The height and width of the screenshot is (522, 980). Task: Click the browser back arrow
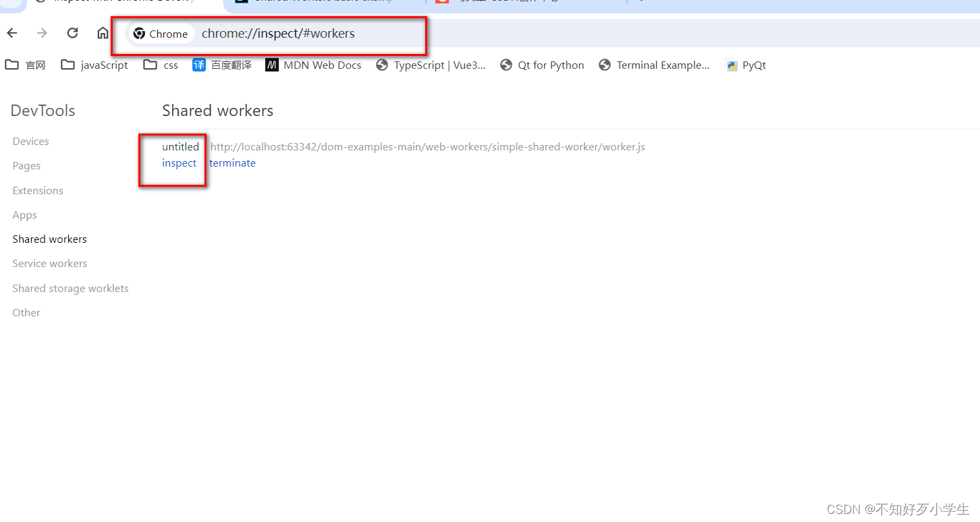click(11, 32)
